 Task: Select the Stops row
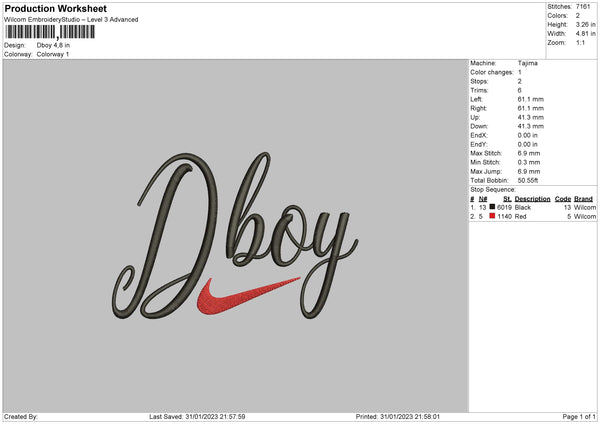(x=496, y=82)
